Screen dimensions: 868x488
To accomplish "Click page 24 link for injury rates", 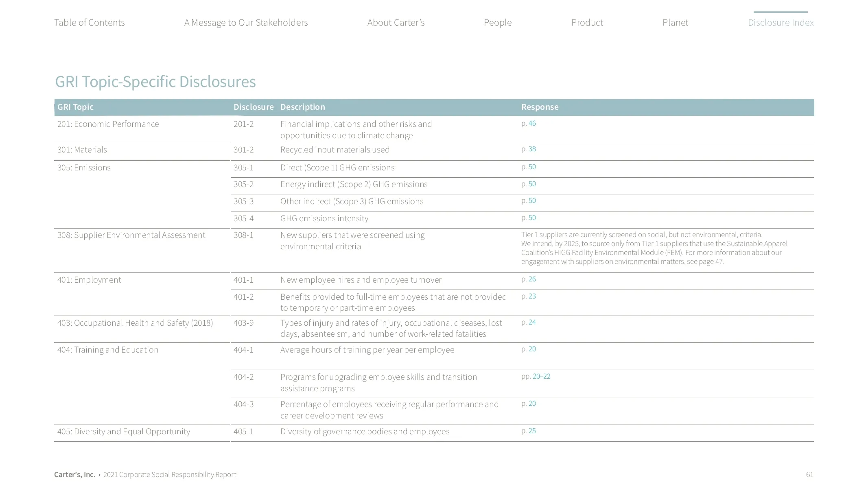I will point(532,322).
